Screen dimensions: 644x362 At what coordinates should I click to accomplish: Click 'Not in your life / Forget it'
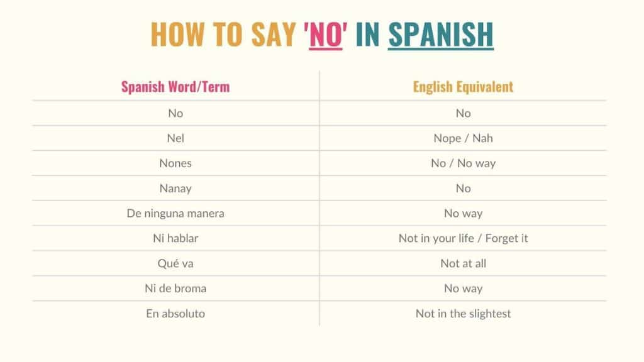click(463, 239)
